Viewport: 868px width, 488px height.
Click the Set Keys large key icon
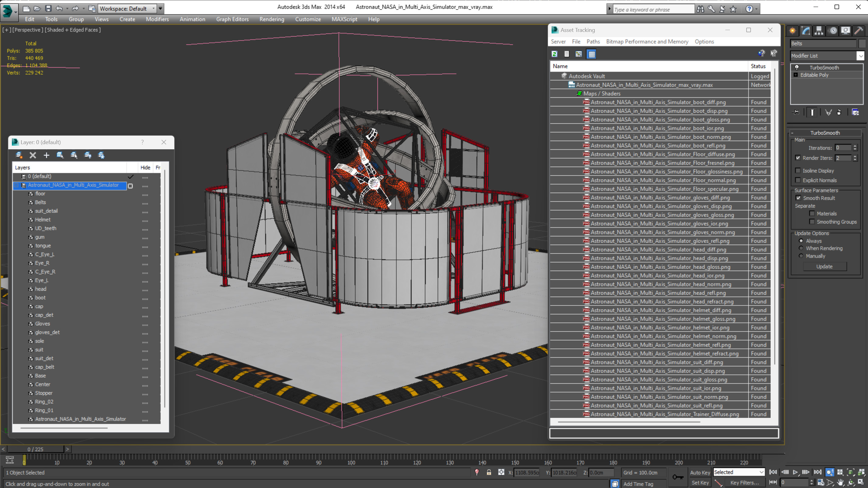(x=678, y=477)
